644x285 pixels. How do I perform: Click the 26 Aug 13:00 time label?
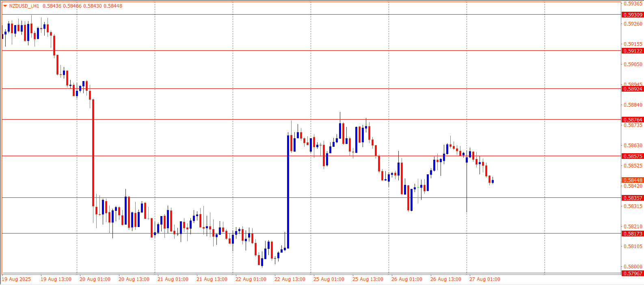pyautogui.click(x=445, y=279)
